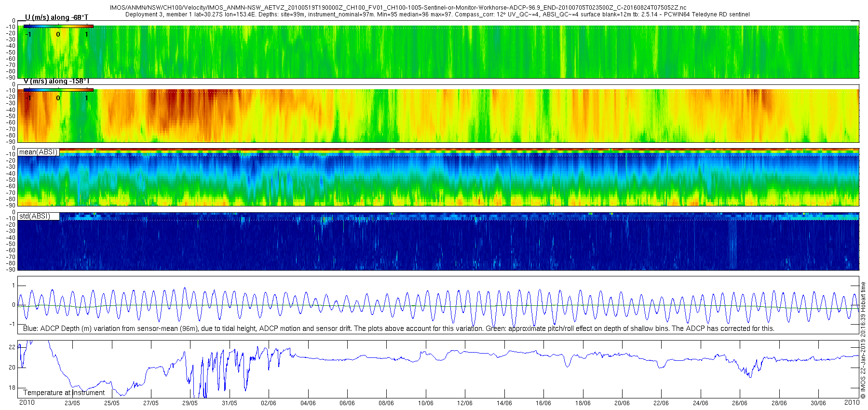Viewport: 868px width, 410px height.
Task: Click the 2010 year label at bottom left
Action: (27, 402)
